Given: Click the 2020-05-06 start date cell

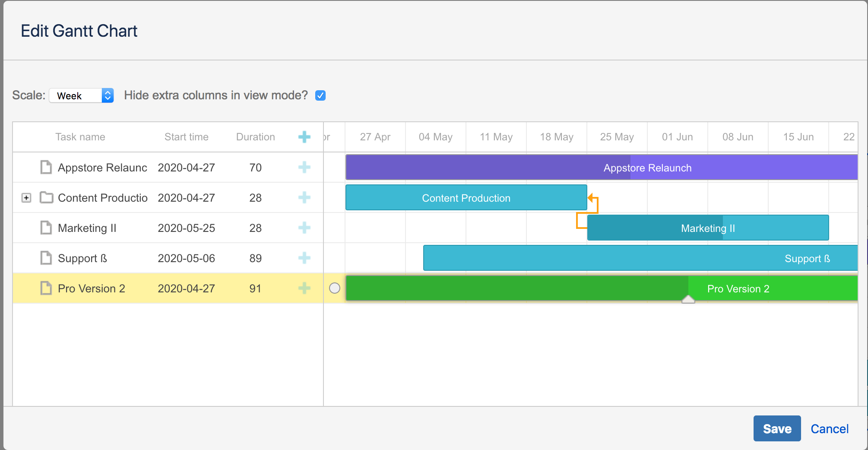Looking at the screenshot, I should tap(187, 258).
